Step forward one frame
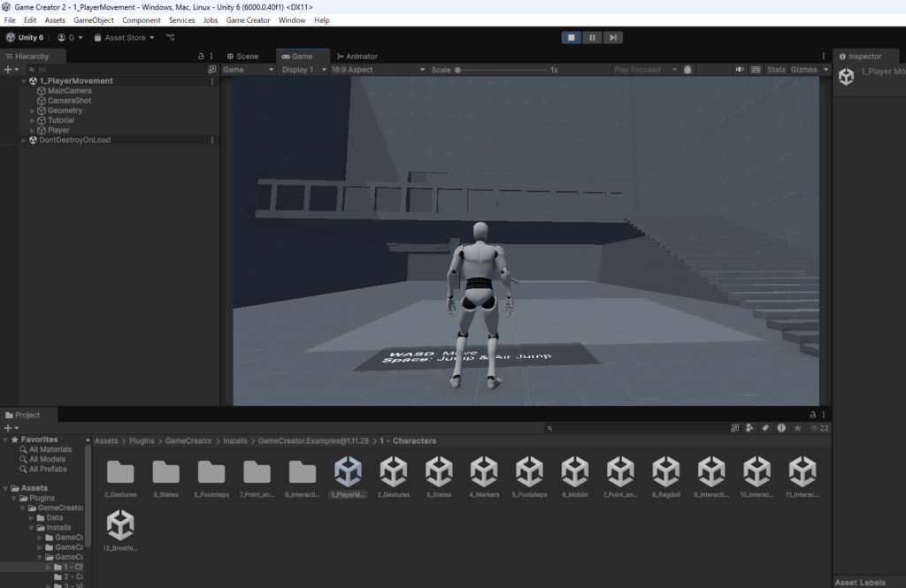 point(612,37)
